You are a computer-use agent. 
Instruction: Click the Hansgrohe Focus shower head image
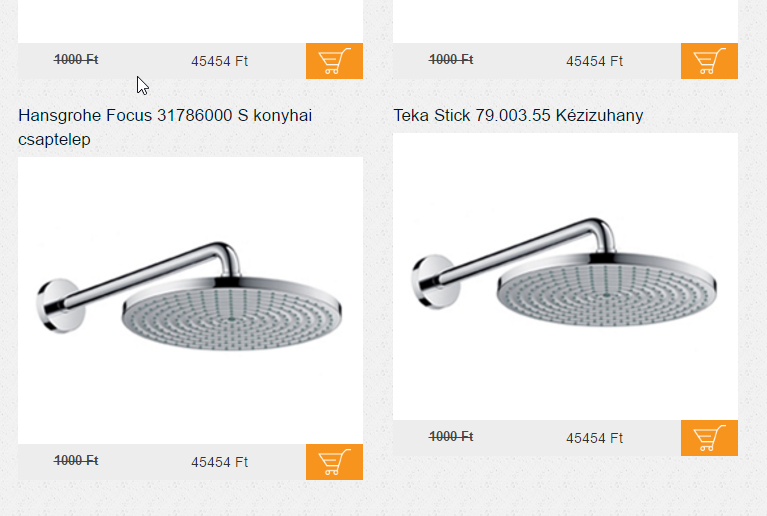coord(190,300)
